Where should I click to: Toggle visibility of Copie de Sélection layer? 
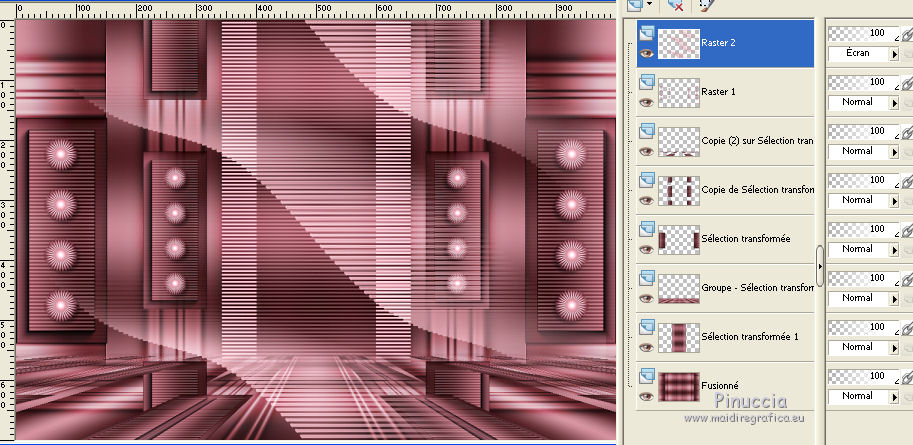646,200
